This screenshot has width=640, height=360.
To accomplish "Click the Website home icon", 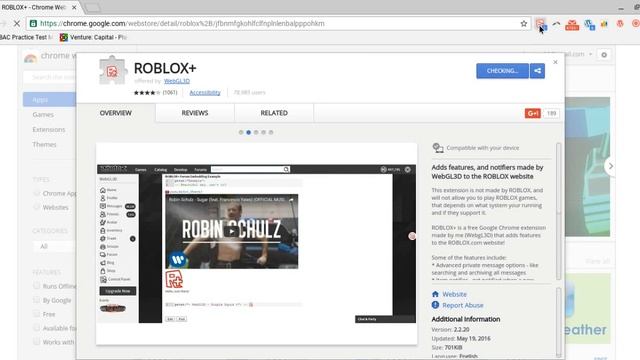I will coord(435,294).
